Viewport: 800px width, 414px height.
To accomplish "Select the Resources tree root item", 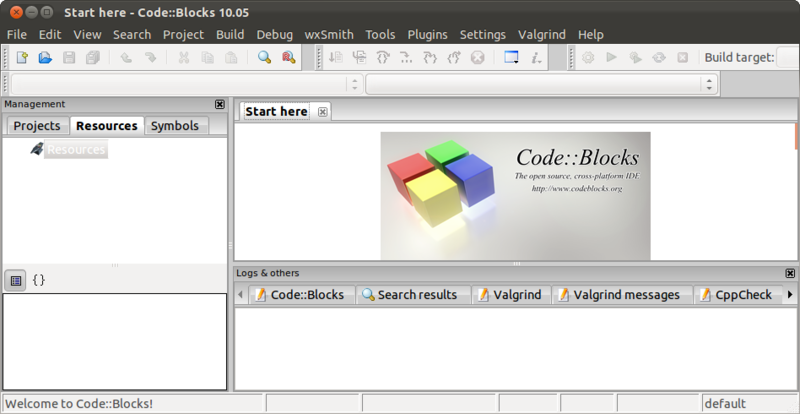I will pyautogui.click(x=76, y=150).
